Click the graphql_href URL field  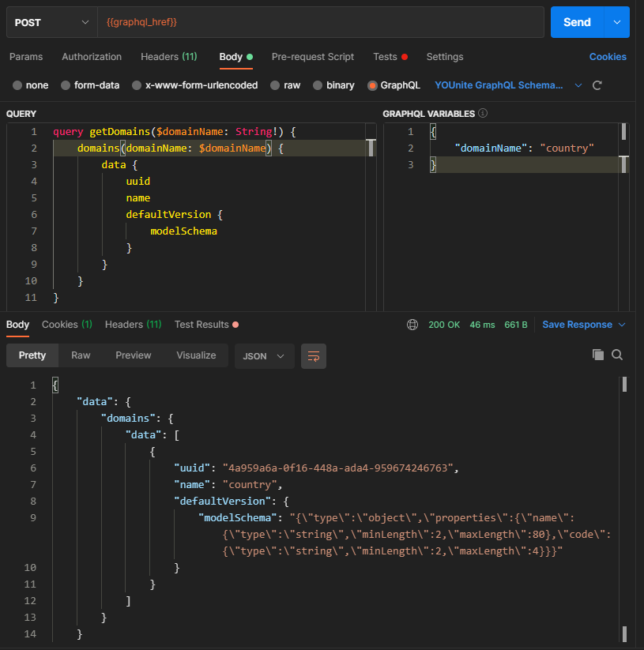[x=316, y=22]
